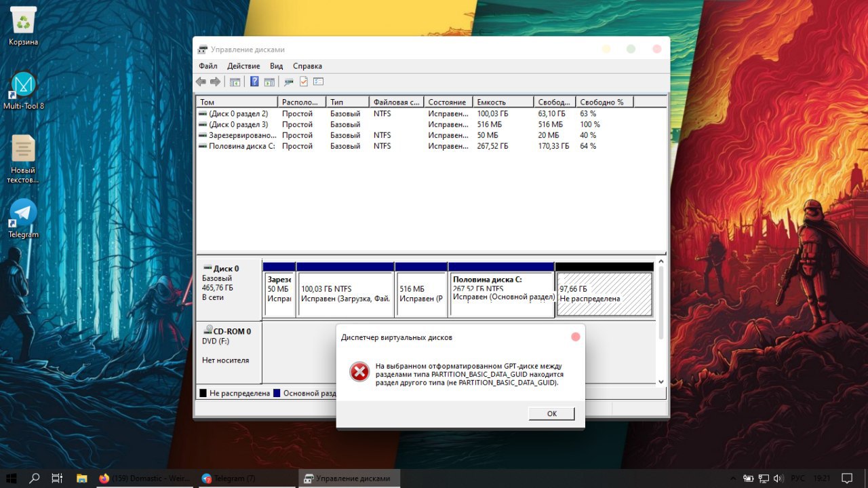Sort by Состояние column header
Viewport: 868px width, 488px height.
pos(448,102)
